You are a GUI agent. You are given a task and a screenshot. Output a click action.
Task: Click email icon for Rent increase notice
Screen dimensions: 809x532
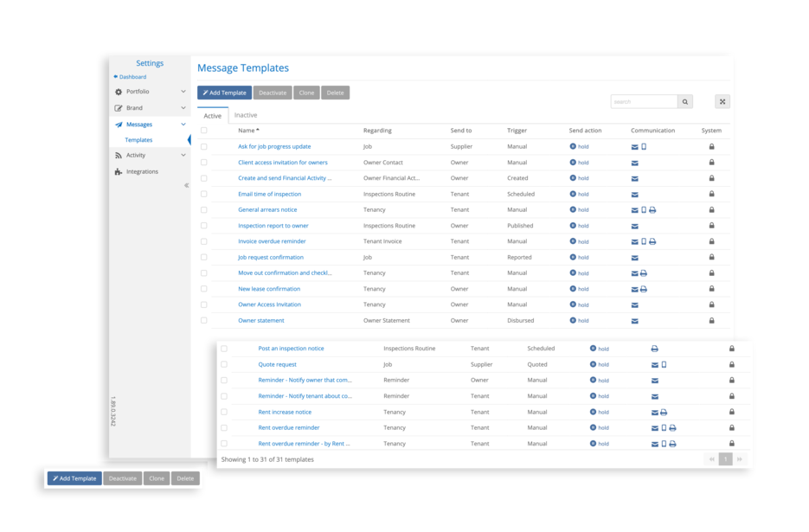655,413
